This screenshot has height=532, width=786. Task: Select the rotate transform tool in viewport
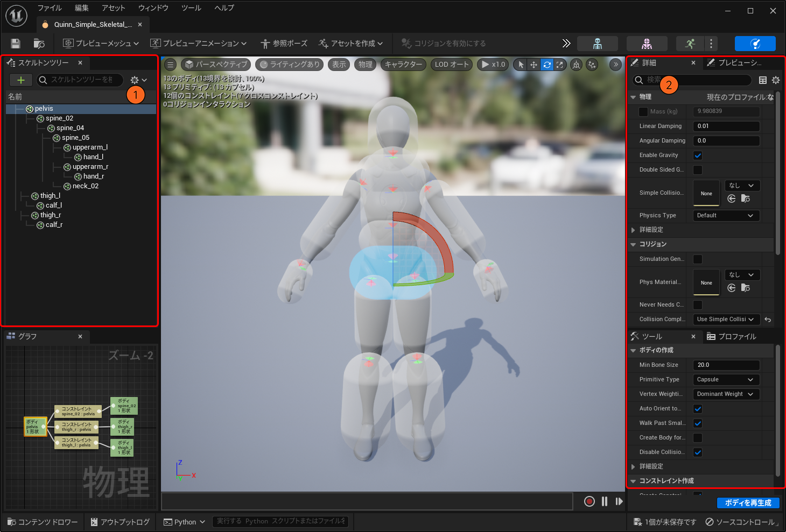coord(547,65)
